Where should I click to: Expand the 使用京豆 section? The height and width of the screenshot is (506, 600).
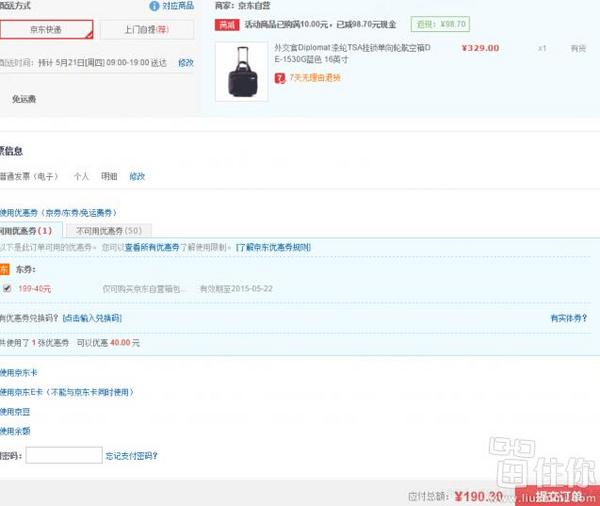(x=16, y=411)
